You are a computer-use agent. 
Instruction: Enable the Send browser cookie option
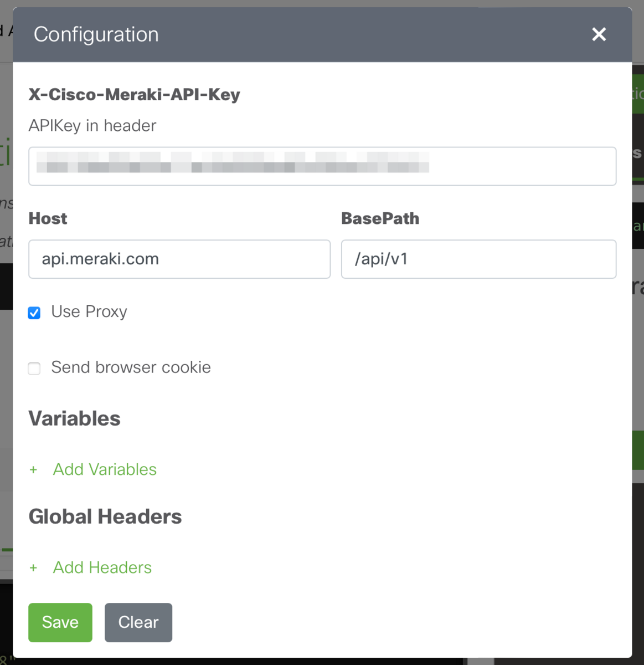click(34, 368)
